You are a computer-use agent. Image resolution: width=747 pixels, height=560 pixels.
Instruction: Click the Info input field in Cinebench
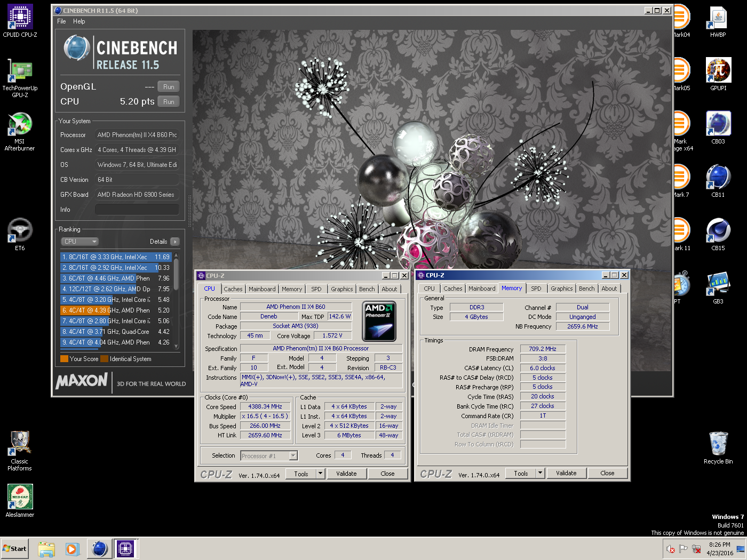[x=137, y=210]
